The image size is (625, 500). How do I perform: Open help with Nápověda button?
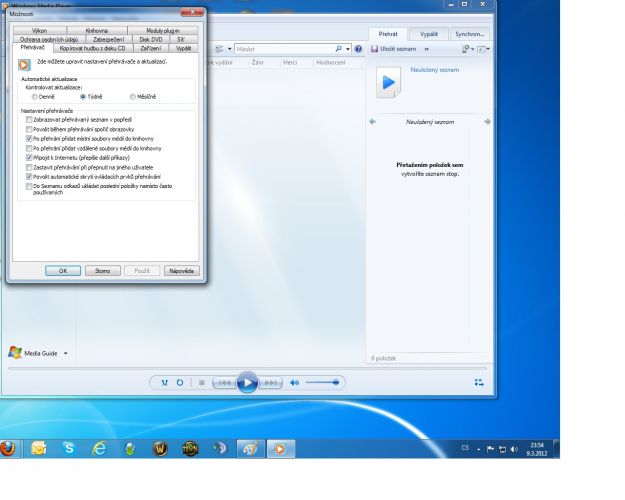181,271
